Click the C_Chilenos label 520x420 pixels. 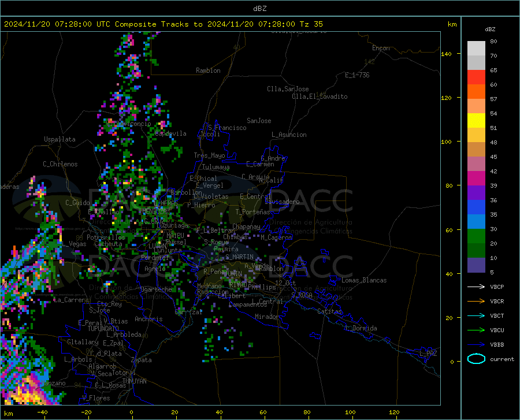click(60, 164)
